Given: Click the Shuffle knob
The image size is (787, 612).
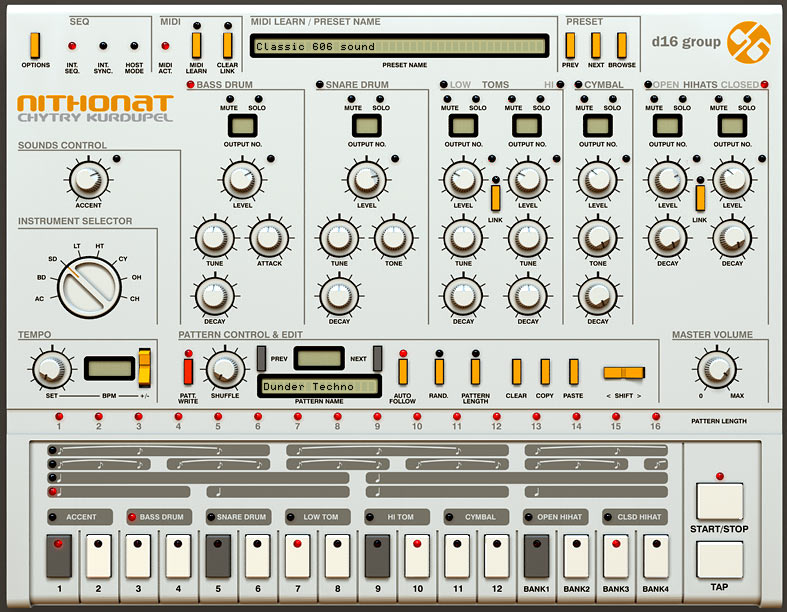Looking at the screenshot, I should [225, 370].
